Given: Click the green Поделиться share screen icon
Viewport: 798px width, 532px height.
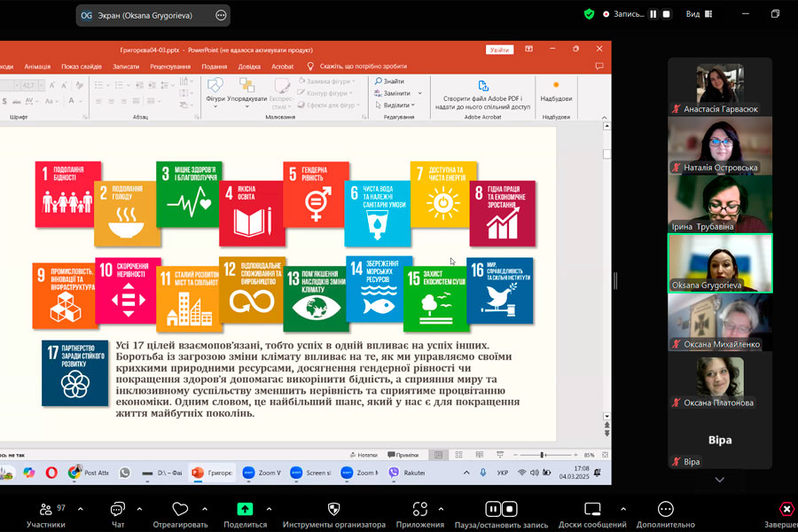Looking at the screenshot, I should click(x=245, y=509).
